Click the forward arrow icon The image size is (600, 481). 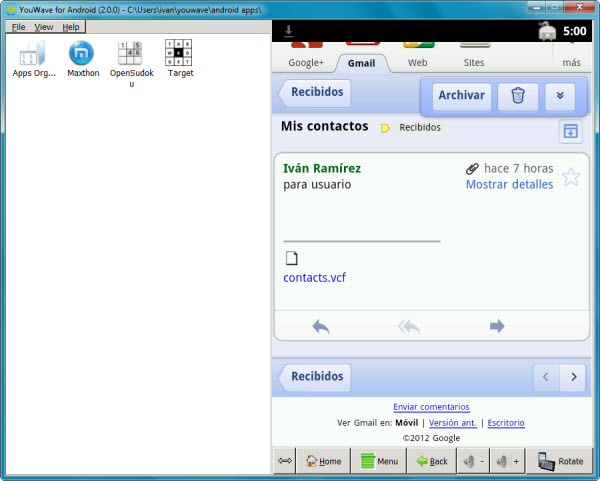click(x=497, y=326)
